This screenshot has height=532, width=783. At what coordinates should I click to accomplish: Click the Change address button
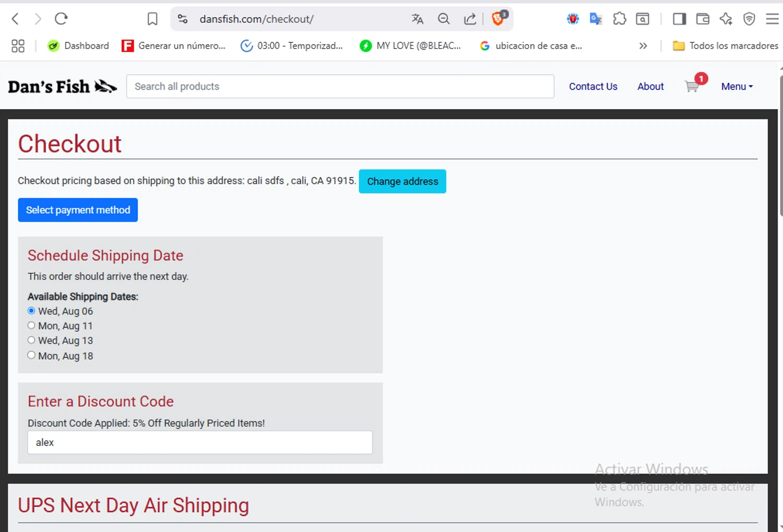pyautogui.click(x=402, y=182)
